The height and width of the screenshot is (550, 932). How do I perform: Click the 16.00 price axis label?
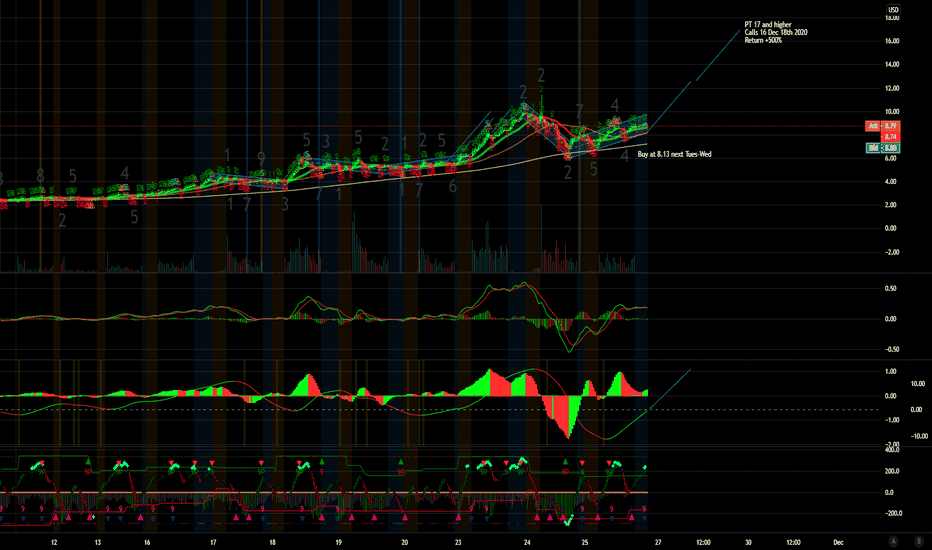click(892, 41)
